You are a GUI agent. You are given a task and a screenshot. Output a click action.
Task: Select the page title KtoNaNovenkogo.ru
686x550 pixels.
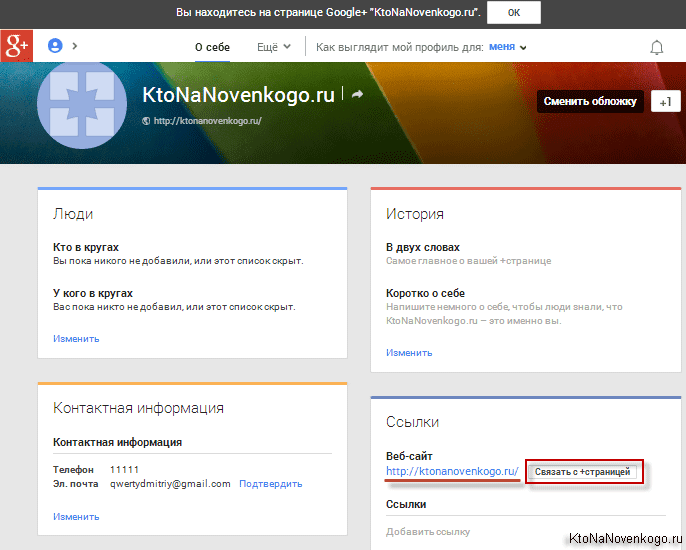click(238, 95)
